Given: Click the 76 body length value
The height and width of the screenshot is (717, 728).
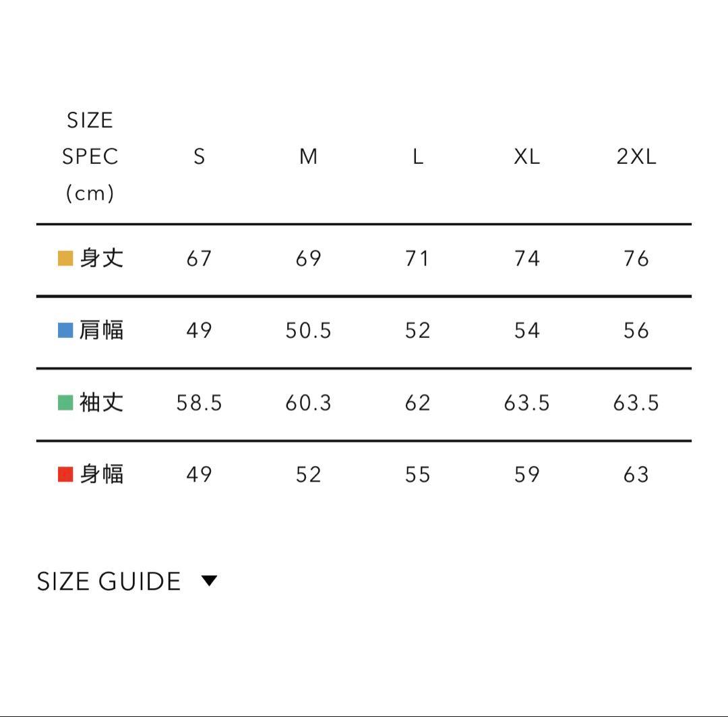Looking at the screenshot, I should pyautogui.click(x=636, y=258).
